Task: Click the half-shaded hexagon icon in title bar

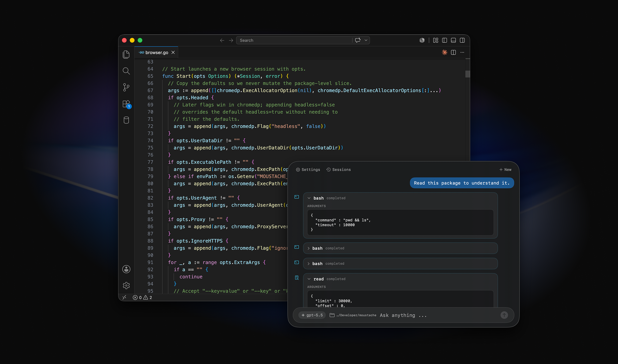Action: coord(422,40)
